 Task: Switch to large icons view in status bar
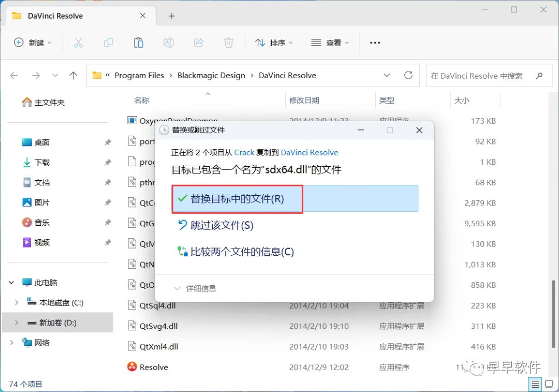tap(549, 385)
